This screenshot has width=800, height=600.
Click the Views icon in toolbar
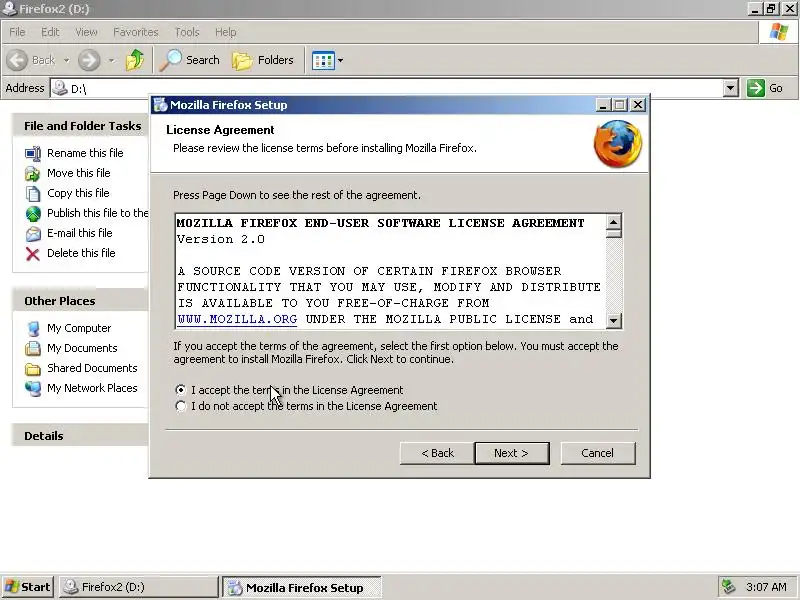(x=323, y=60)
